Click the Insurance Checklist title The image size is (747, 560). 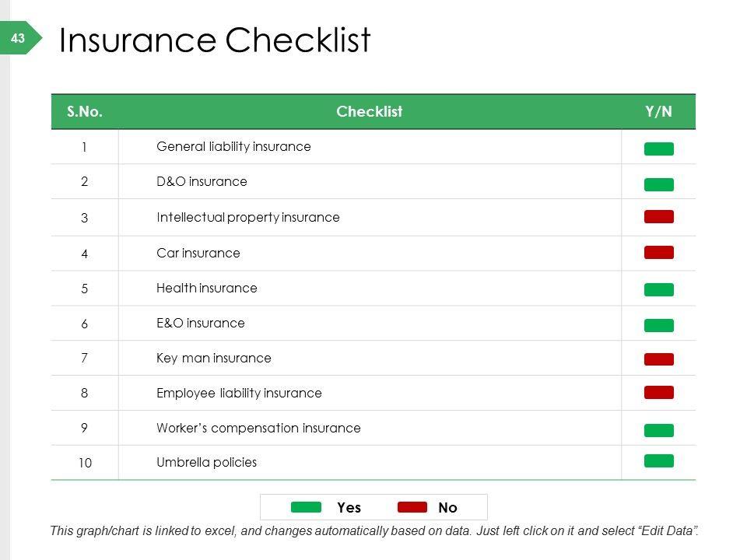point(215,40)
